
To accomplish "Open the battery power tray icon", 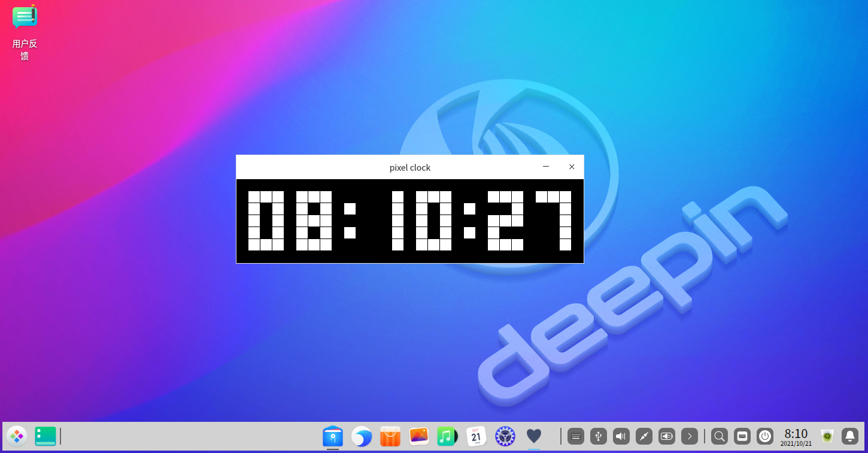I will [667, 436].
